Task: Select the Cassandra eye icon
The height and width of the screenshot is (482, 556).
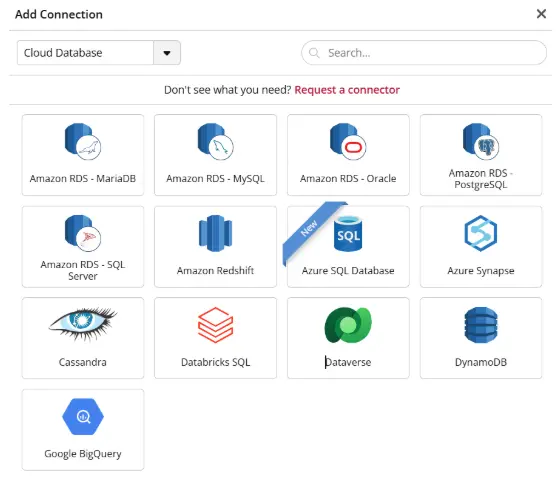Action: (x=83, y=325)
